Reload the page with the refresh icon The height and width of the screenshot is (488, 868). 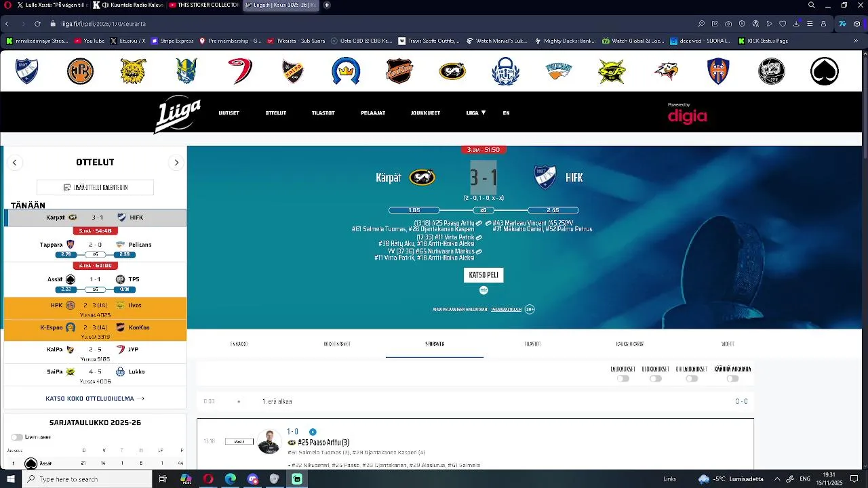click(x=37, y=24)
